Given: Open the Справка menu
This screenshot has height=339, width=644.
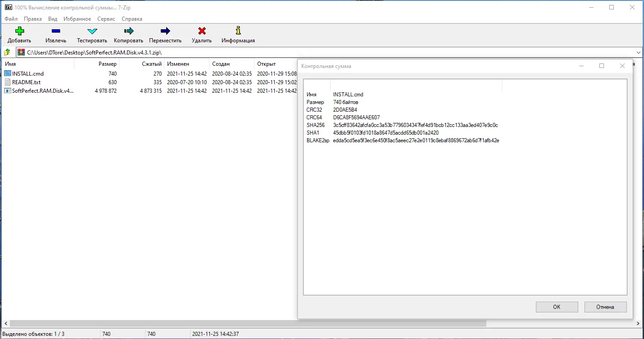Looking at the screenshot, I should point(132,19).
